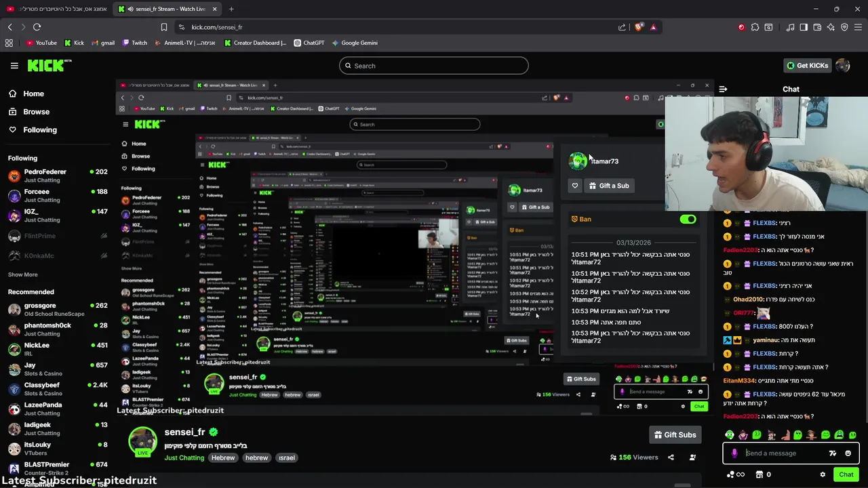The image size is (868, 488).
Task: Open the gmail bookmark
Action: (102, 43)
